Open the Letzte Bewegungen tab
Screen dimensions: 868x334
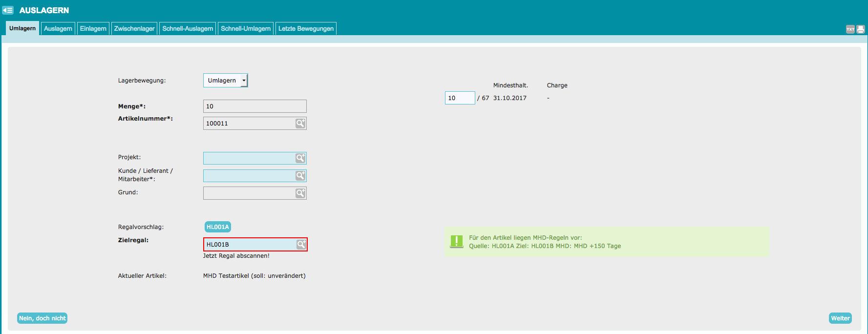pyautogui.click(x=306, y=28)
